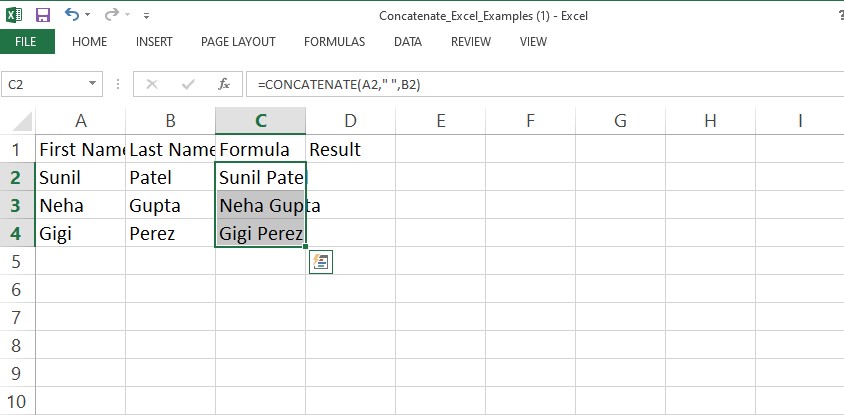Click the Undo arrow icon
Screen dimensions: 844x415
click(x=71, y=15)
